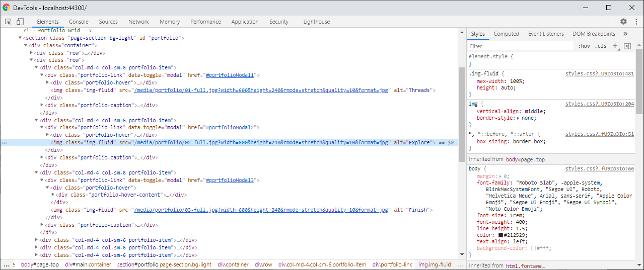644x270 pixels.
Task: Expand portfolio-hover under portfolioModal2
Action: [x=47, y=135]
